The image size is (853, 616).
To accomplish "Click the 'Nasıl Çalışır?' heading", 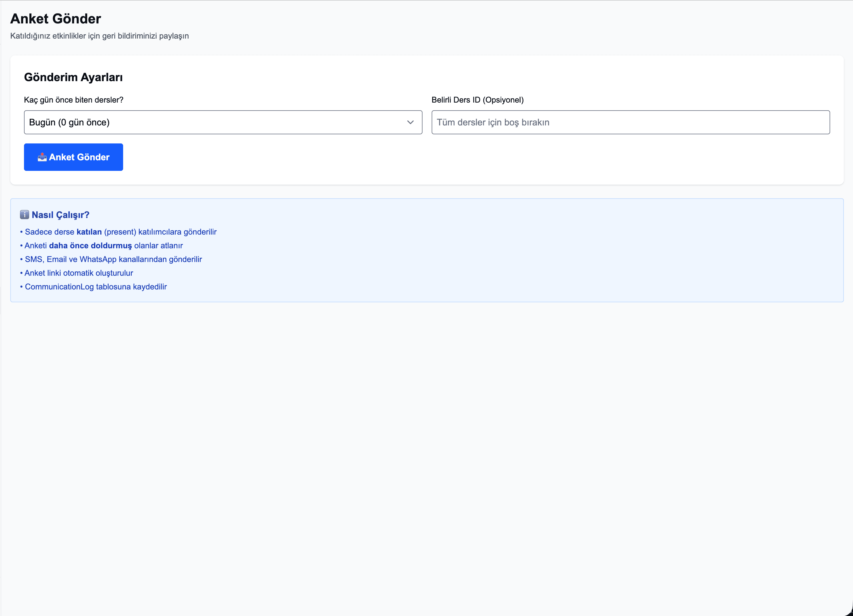I will click(61, 215).
